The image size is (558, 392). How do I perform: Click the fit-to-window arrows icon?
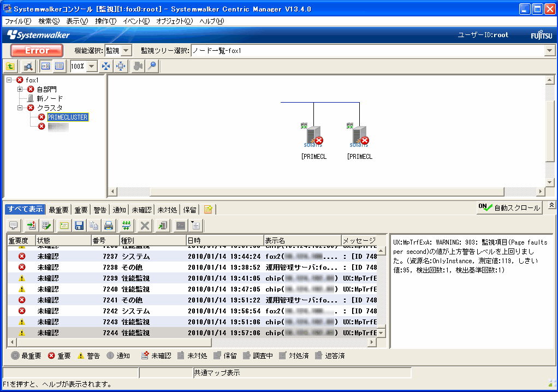106,66
